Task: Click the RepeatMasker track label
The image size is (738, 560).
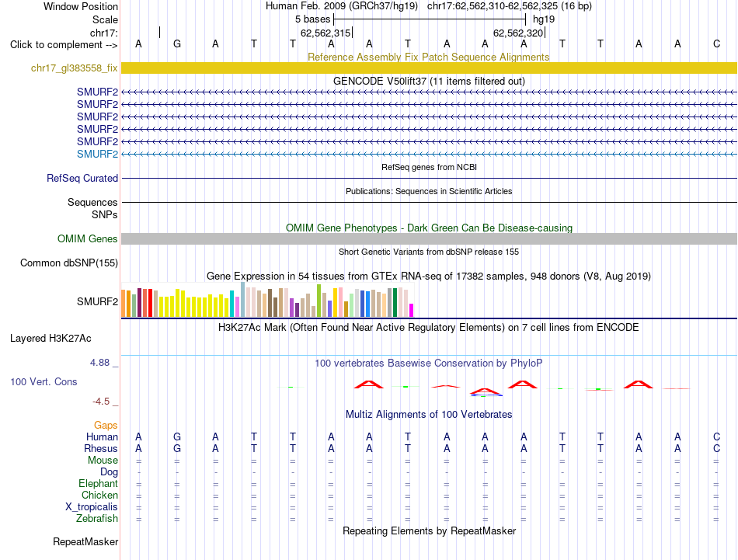Action: click(x=85, y=541)
